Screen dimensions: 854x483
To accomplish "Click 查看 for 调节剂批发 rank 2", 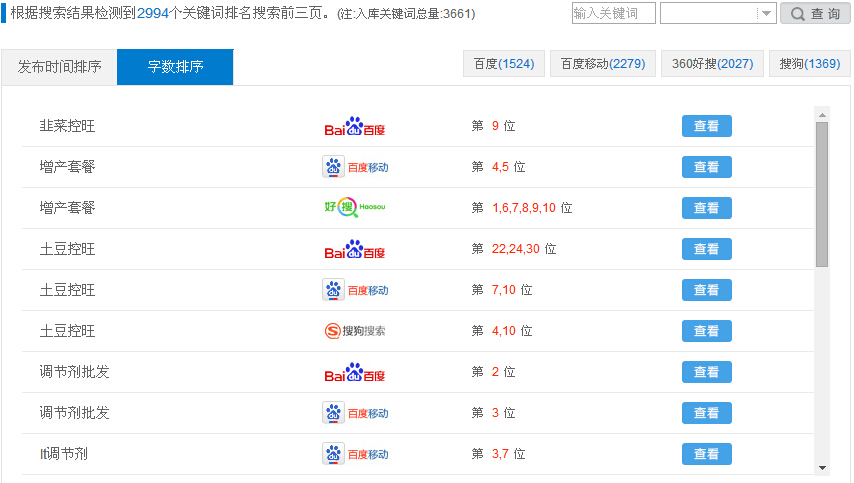I will [706, 372].
